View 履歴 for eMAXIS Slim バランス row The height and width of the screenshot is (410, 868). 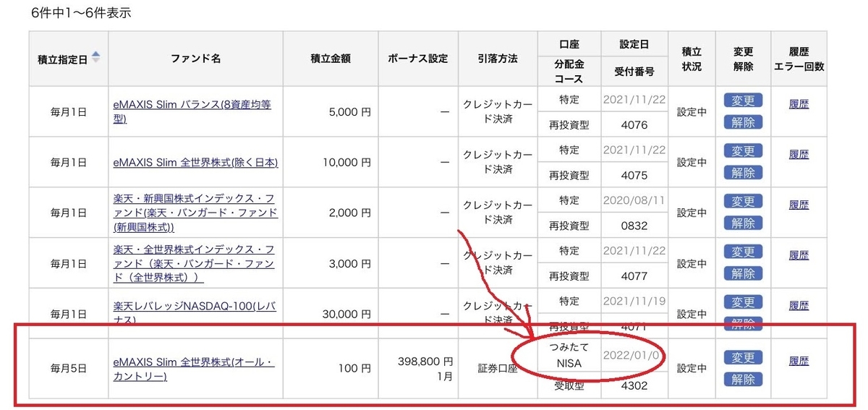tap(799, 104)
